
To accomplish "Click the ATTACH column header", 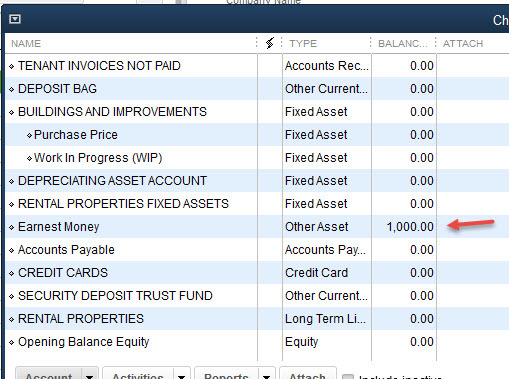I will coord(463,44).
